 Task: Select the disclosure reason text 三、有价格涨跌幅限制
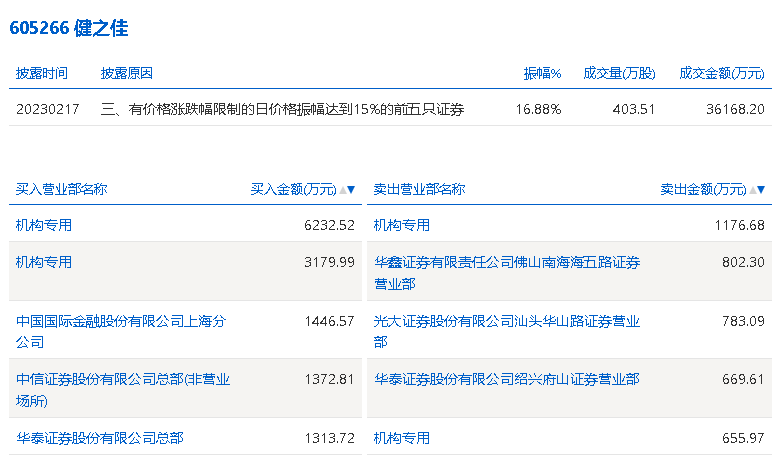282,109
